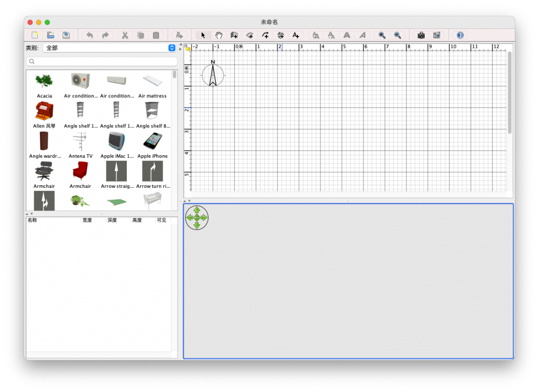This screenshot has width=539, height=392.
Task: Click the Increase text size icon
Action: [316, 35]
